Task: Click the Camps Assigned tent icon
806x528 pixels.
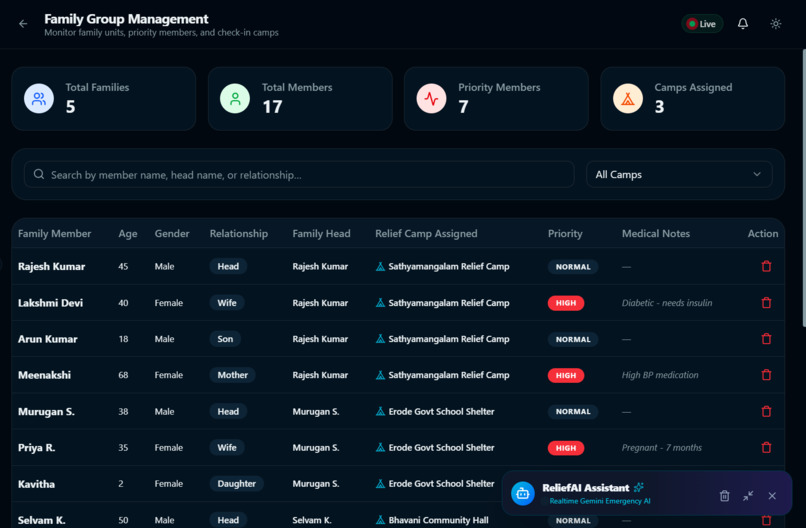Action: tap(628, 99)
